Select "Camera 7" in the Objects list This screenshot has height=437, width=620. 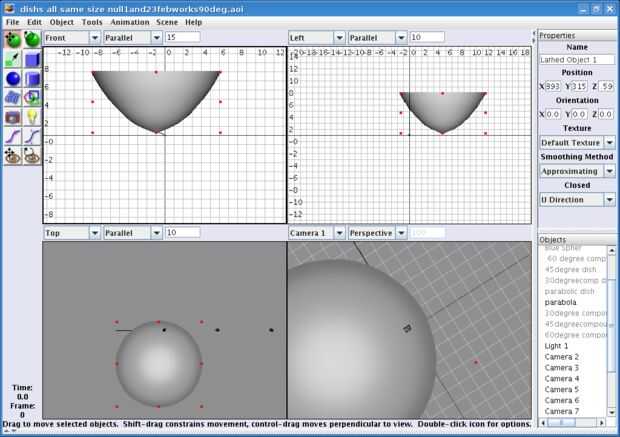561,411
